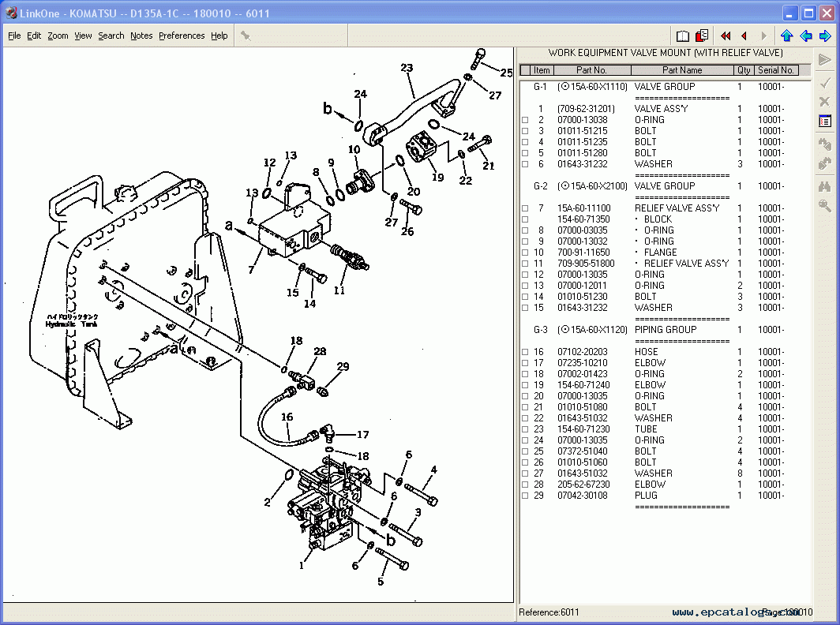
Task: Tick checkbox for item 29 PLUG
Action: [525, 496]
